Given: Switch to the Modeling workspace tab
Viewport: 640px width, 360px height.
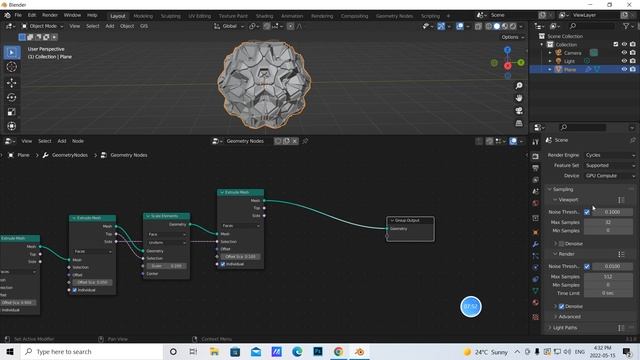Looking at the screenshot, I should point(143,16).
